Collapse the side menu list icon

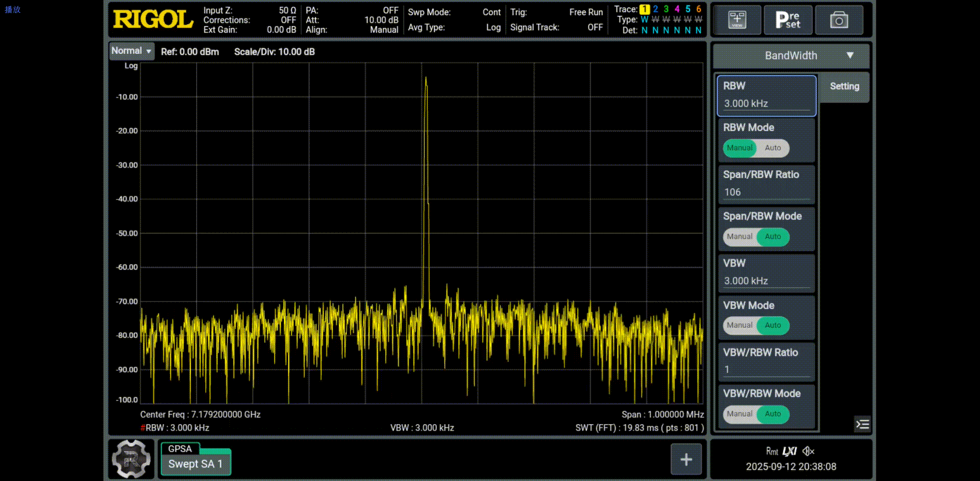tap(863, 424)
